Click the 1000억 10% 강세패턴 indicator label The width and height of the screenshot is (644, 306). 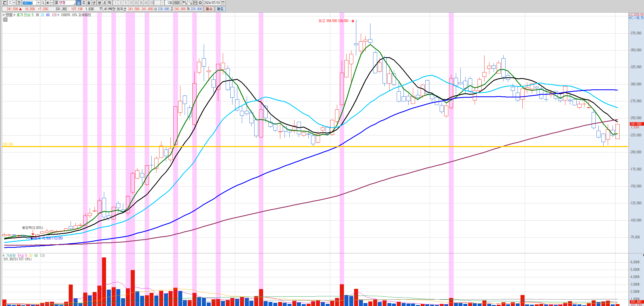[76, 15]
